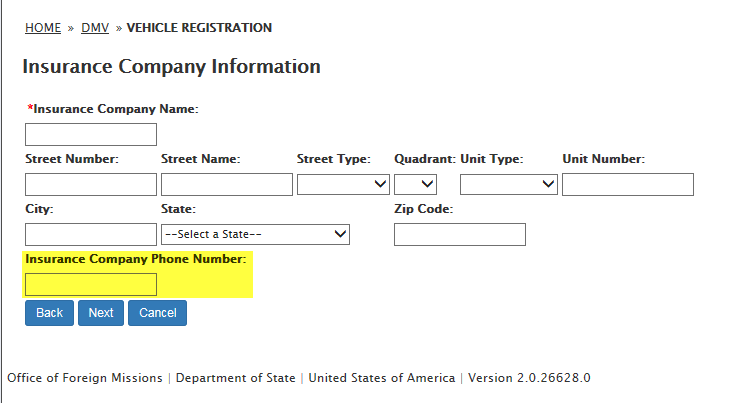Screen dimensions: 744x403
Task: Click the Insurance Company Phone Number field
Action: pos(90,284)
